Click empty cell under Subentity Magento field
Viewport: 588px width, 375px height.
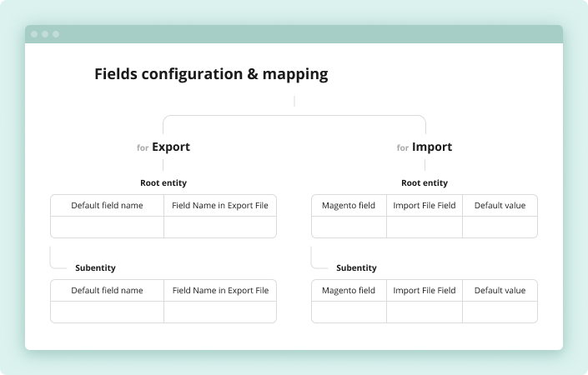pos(349,312)
